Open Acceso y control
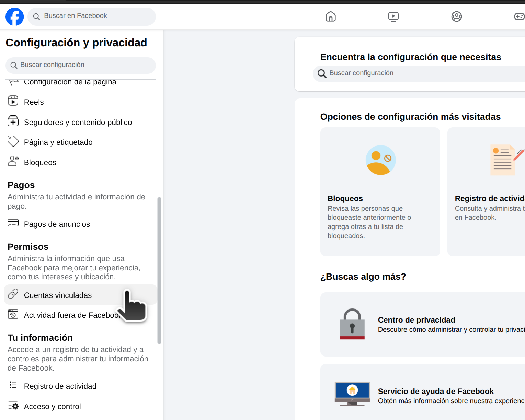 point(81,406)
